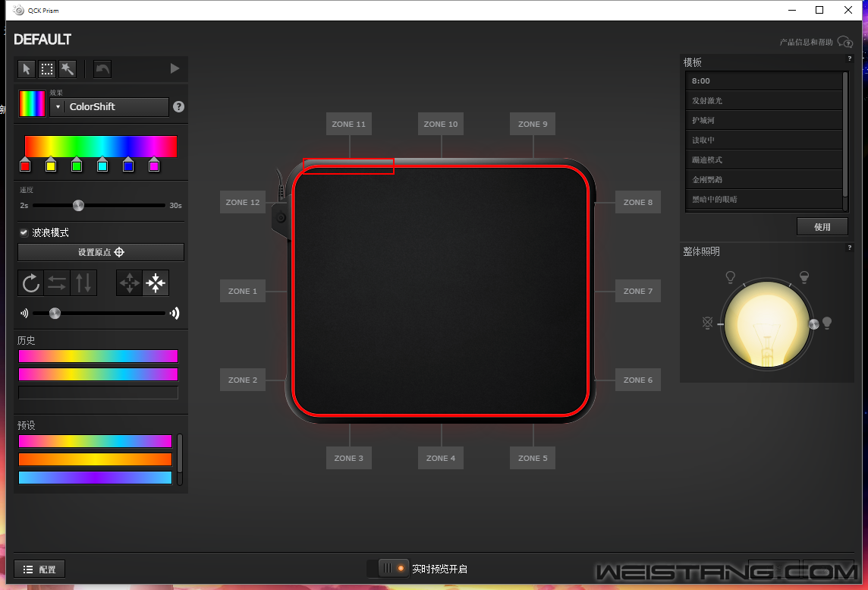This screenshot has height=590, width=868.
Task: Open the rainbow effect color preview
Action: click(x=32, y=103)
